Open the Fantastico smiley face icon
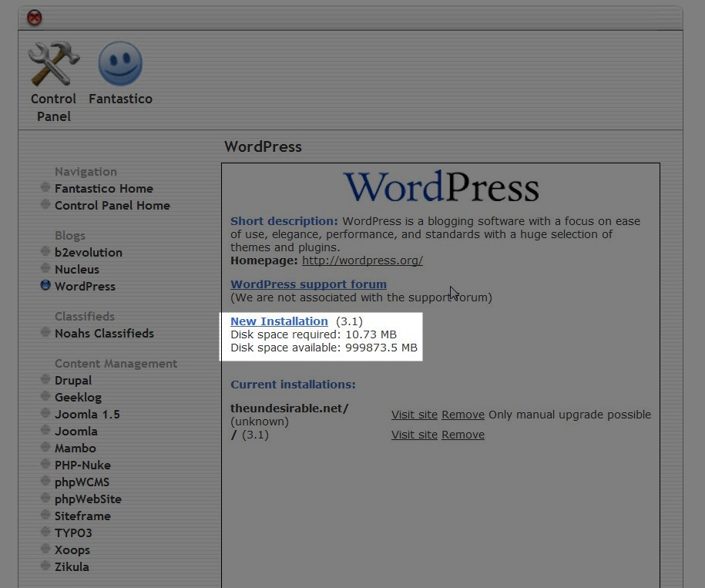 click(120, 64)
